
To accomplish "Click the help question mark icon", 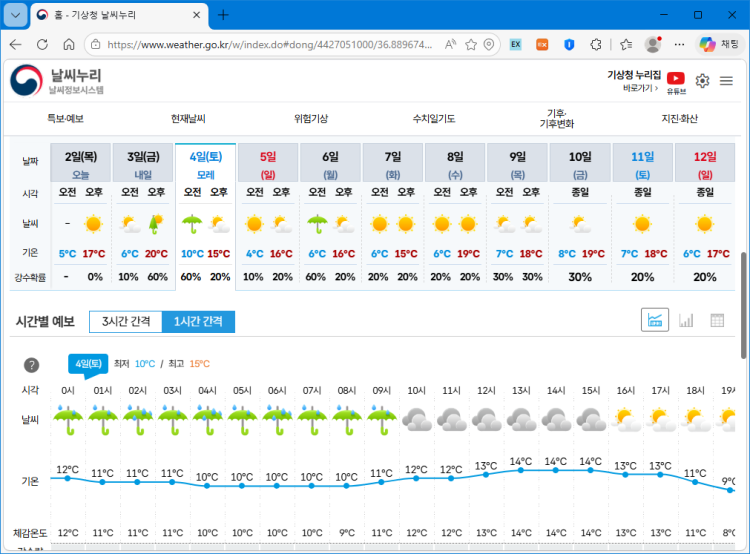I will 32,365.
